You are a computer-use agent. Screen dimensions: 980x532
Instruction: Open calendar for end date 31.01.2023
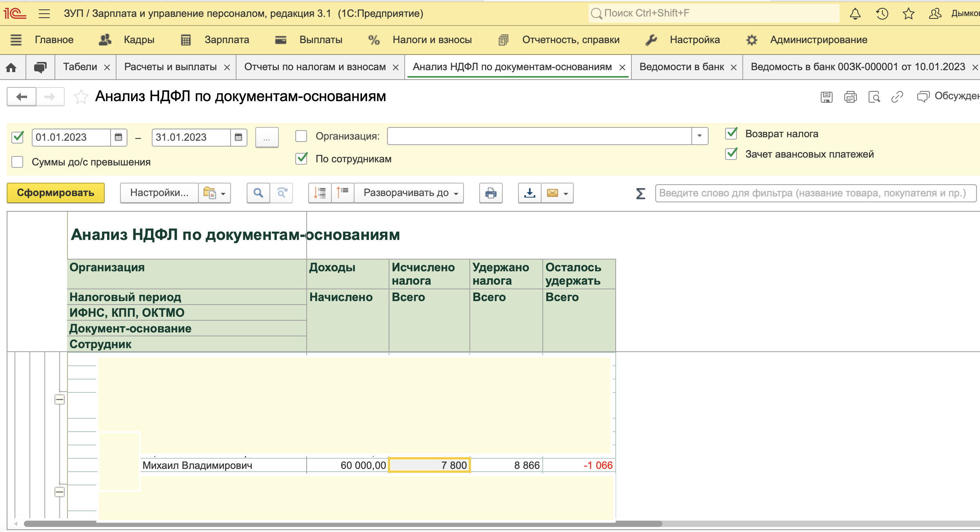(x=238, y=137)
